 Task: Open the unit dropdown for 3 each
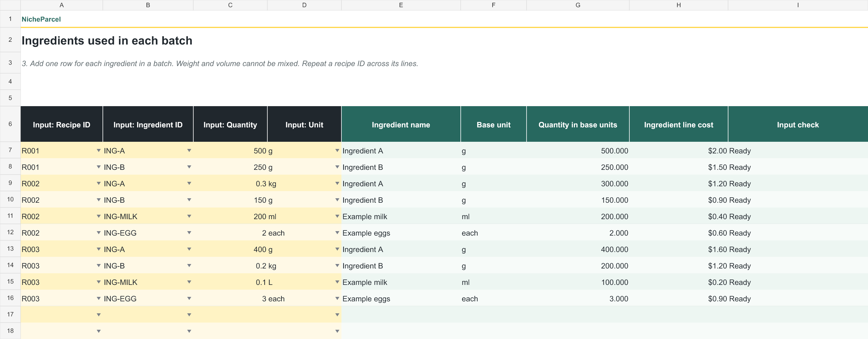[337, 299]
